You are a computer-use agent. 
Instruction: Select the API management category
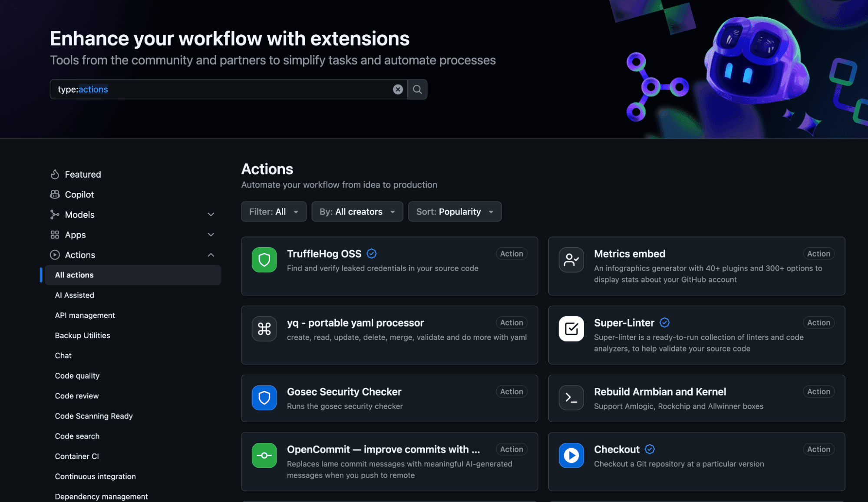click(x=85, y=315)
